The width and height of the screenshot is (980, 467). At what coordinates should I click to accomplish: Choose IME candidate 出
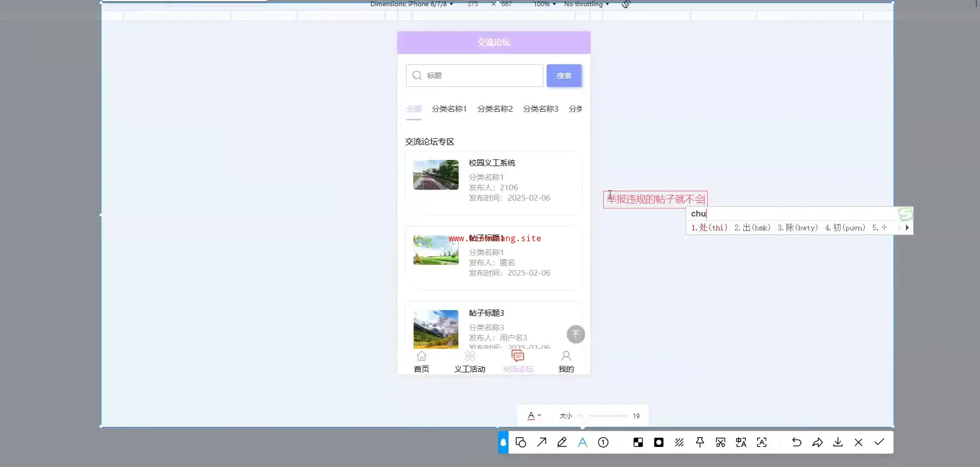(751, 228)
